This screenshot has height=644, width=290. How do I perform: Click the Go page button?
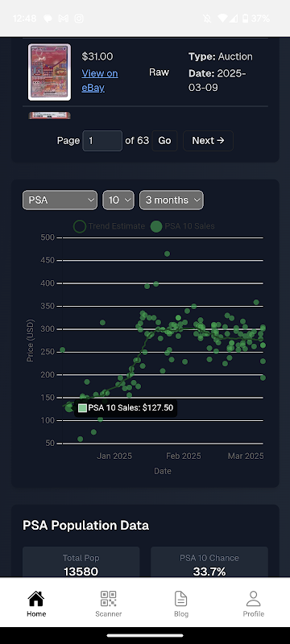point(164,140)
